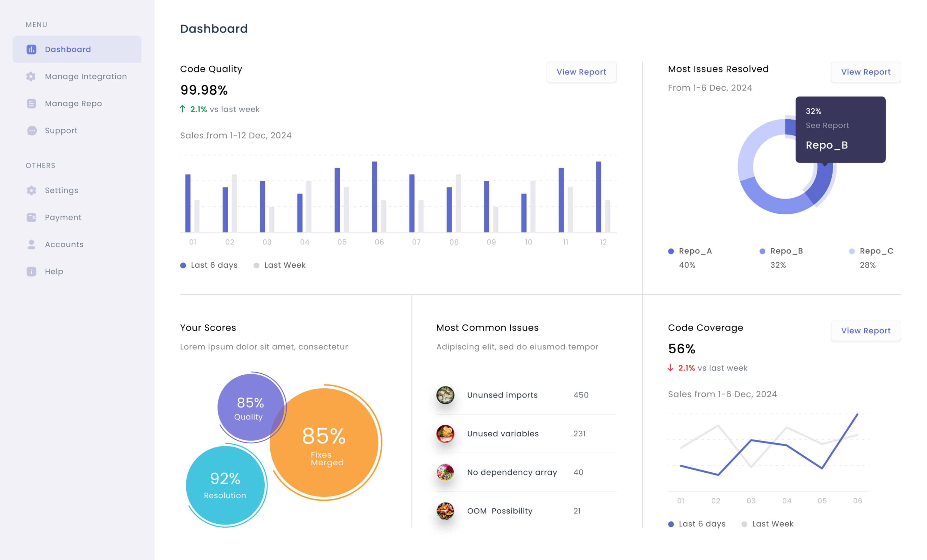Click the Support chat bubble icon
Screen dimensions: 927x560
click(x=32, y=131)
